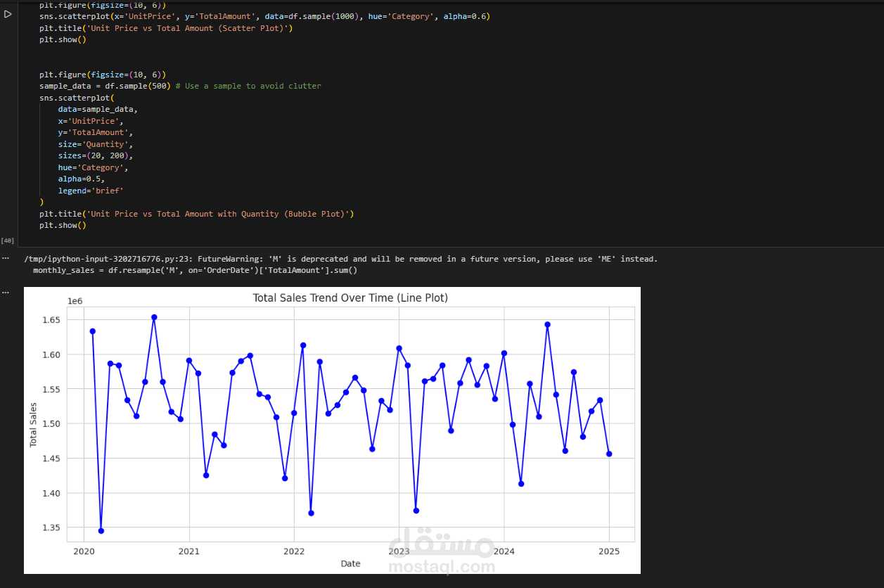Screen dimensions: 884x588
Task: Place cursor on the alpha=0.5 line
Action: [82, 179]
